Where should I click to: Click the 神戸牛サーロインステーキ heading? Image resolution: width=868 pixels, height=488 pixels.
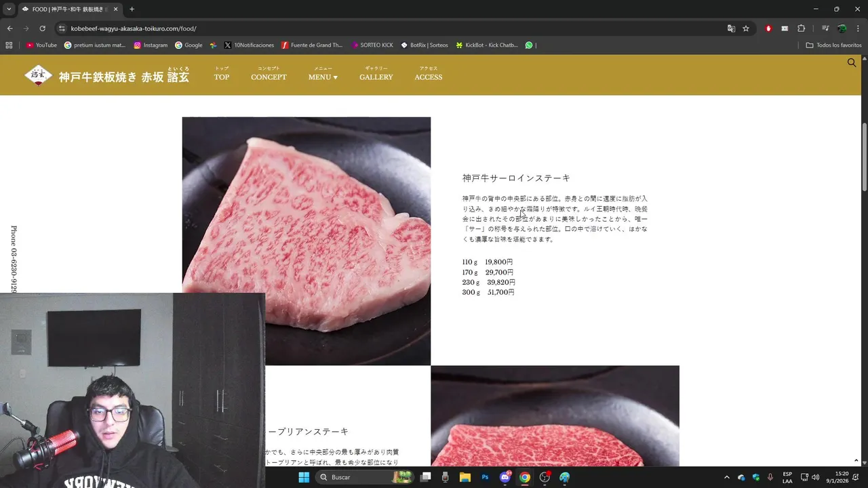[x=516, y=178]
